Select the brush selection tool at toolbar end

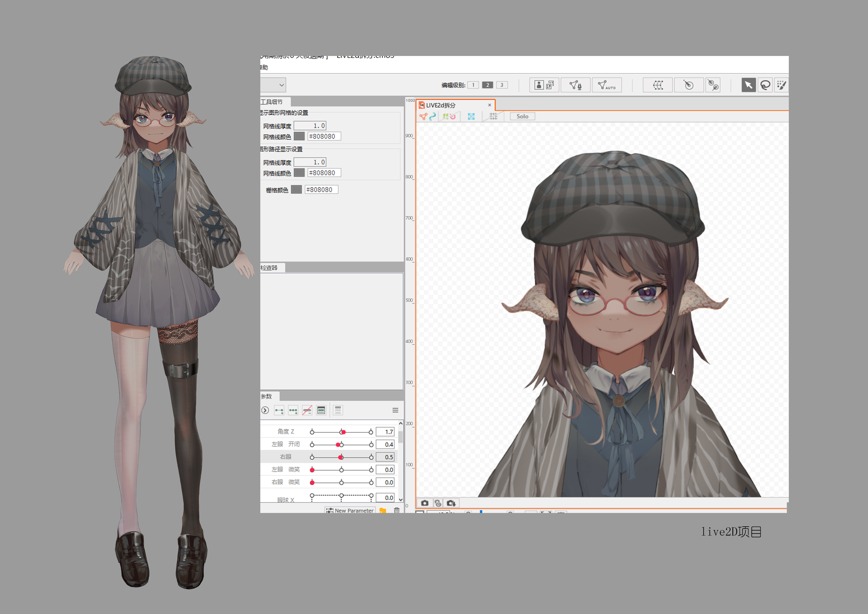tap(781, 85)
